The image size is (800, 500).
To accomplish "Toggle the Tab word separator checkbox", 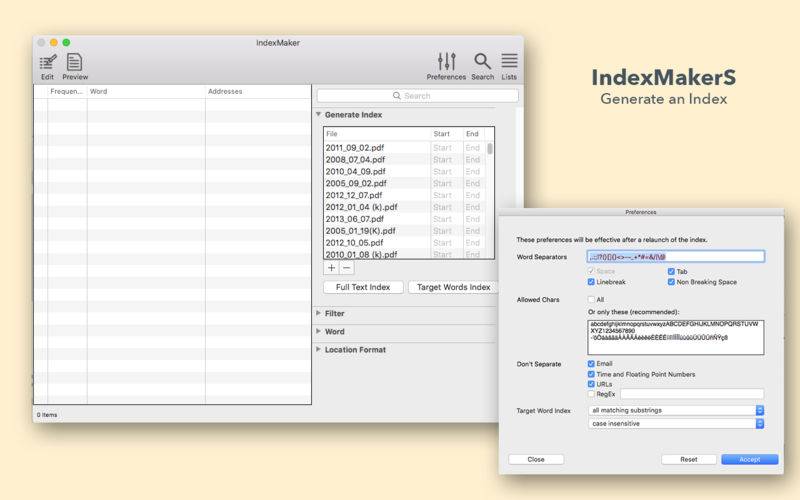I will click(x=671, y=271).
